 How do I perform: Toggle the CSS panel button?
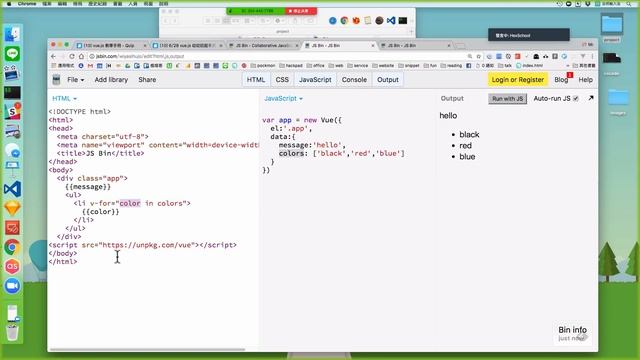(x=282, y=80)
